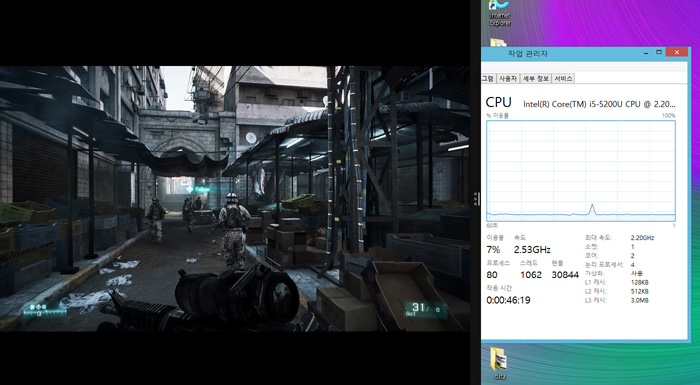Switch to the 세부 정보 tab
This screenshot has width=700, height=385.
[535, 79]
